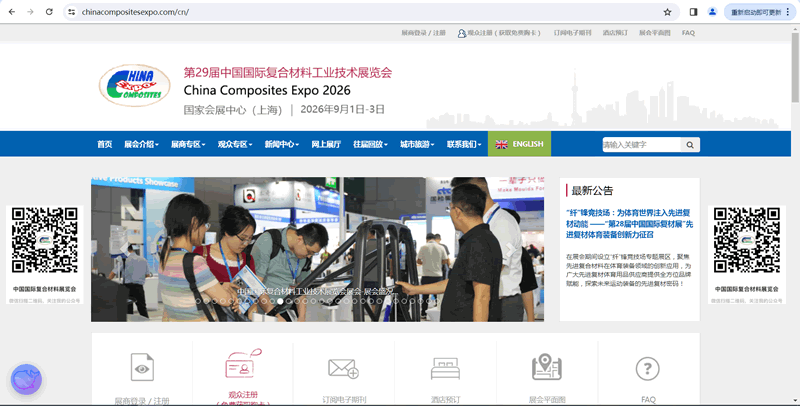Expand the 展会介绍 dropdown menu
This screenshot has height=406, width=800.
pos(141,144)
